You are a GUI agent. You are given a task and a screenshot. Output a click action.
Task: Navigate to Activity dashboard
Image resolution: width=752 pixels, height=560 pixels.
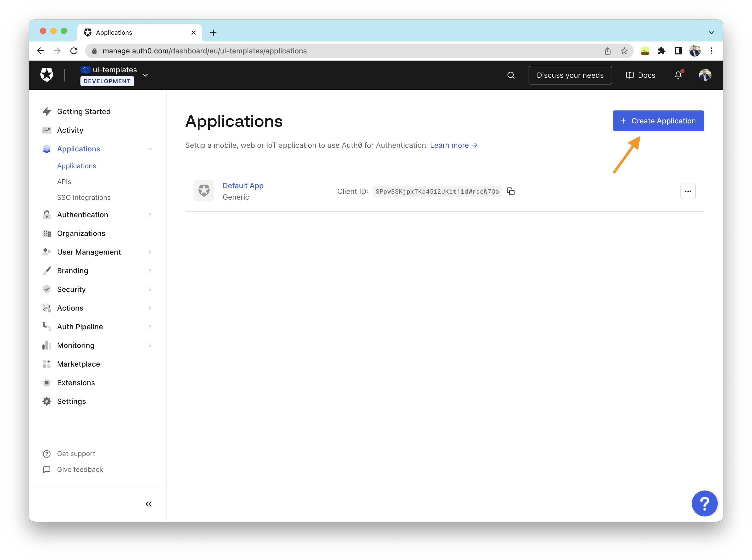point(70,129)
